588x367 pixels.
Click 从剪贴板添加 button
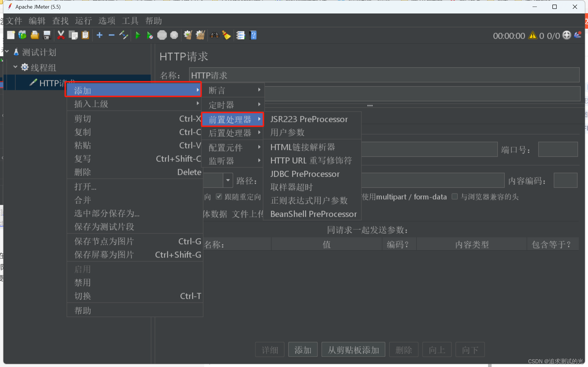point(353,350)
